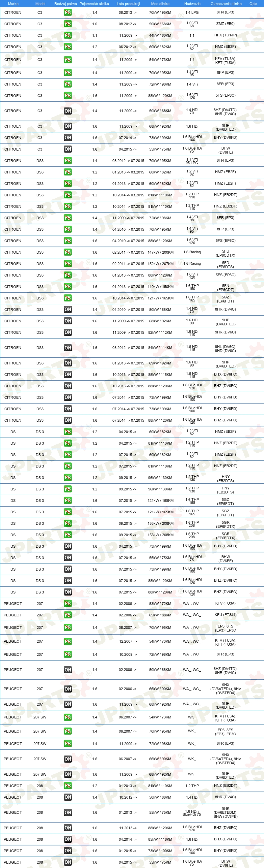Select the 152kW / 207KM power cell
The width and height of the screenshot is (264, 868).
(x=160, y=264)
